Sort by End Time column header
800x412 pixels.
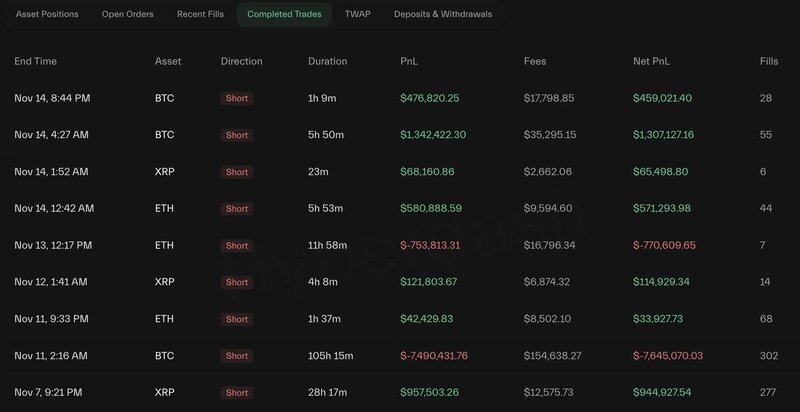pos(35,61)
